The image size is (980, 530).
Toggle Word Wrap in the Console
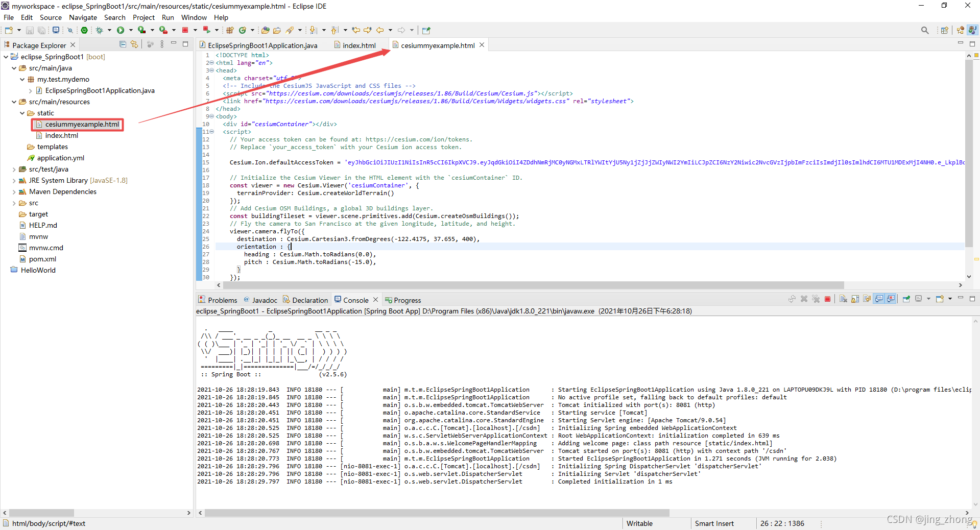[867, 299]
